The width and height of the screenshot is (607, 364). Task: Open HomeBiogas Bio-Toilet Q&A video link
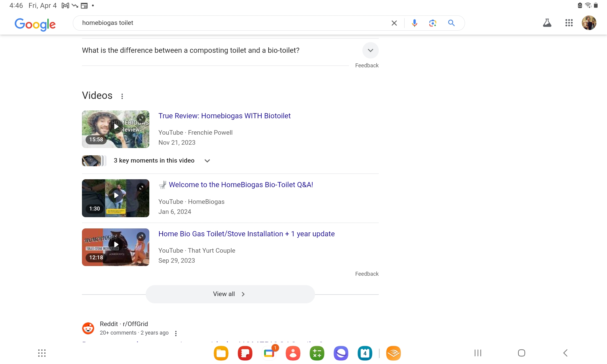[x=241, y=185]
